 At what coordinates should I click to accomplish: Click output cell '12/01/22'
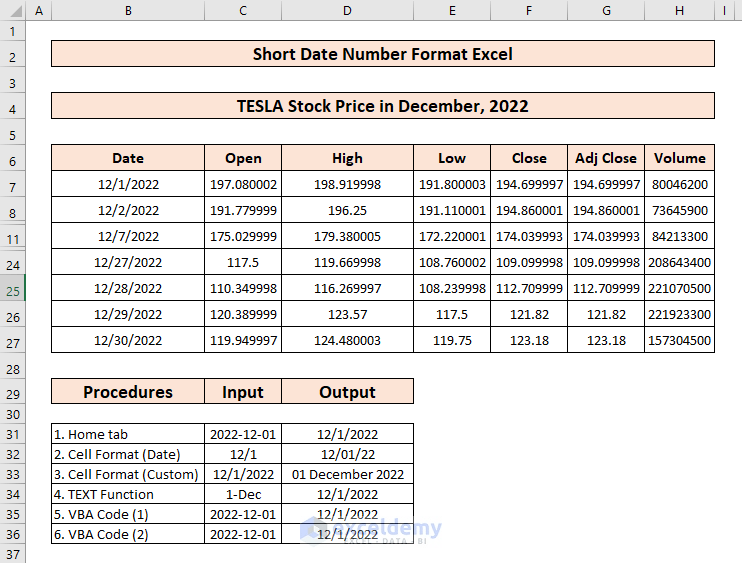pos(347,454)
